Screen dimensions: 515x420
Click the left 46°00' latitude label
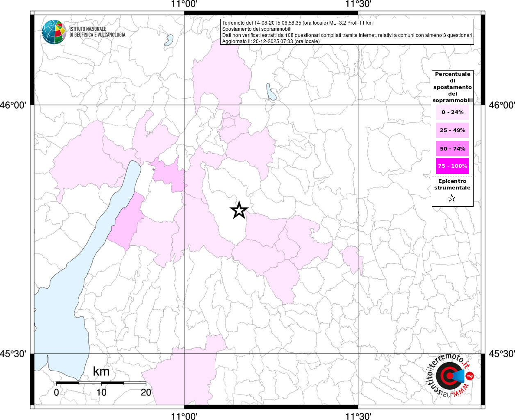[13, 105]
